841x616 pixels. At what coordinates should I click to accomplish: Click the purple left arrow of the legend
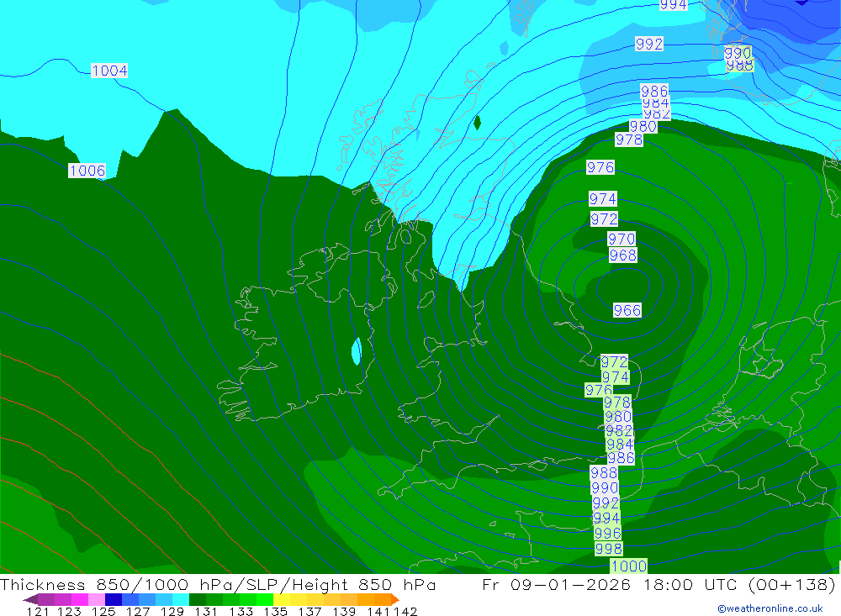pyautogui.click(x=30, y=599)
